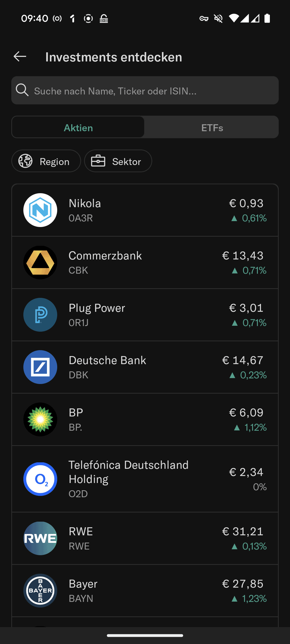290x644 pixels.
Task: Tap the Bayer cross logo
Action: [x=40, y=591]
